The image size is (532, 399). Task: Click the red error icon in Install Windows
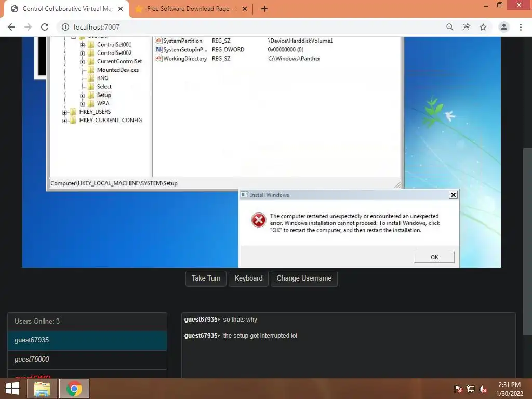259,220
